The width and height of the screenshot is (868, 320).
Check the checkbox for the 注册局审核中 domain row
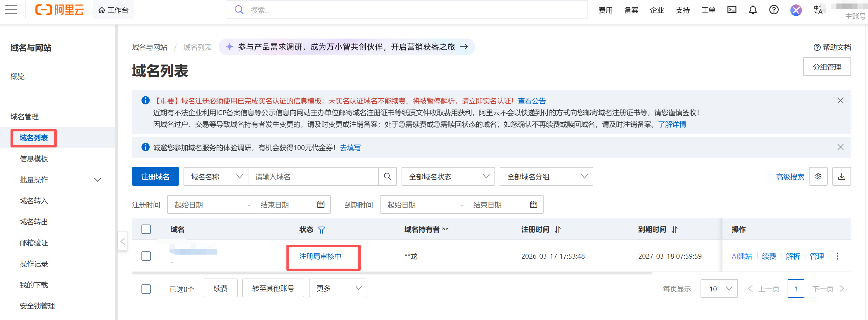146,256
